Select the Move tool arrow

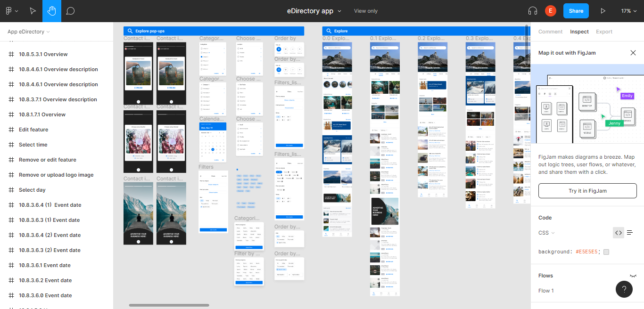(33, 11)
